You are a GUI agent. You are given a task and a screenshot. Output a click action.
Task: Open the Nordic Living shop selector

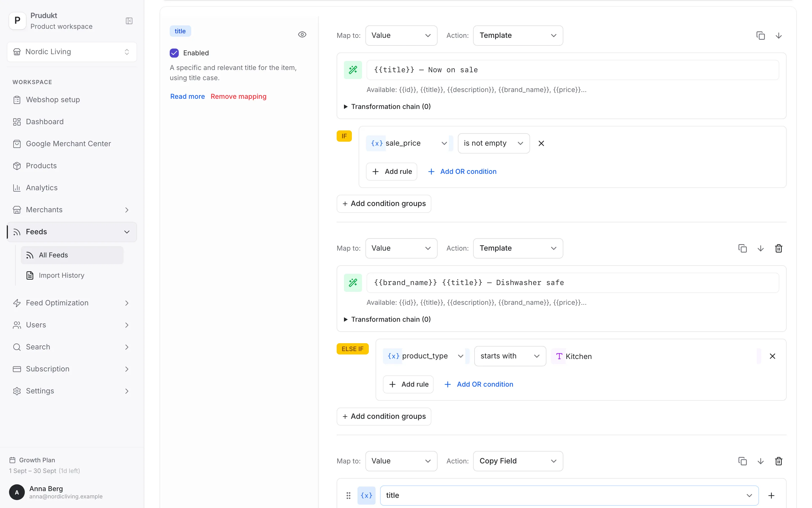tap(72, 52)
